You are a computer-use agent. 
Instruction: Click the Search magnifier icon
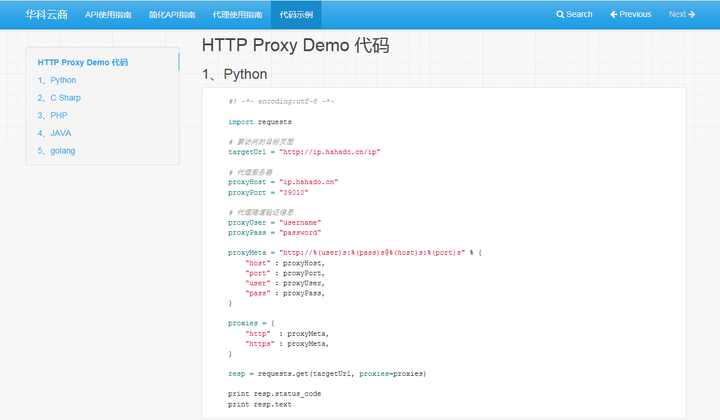(x=561, y=15)
